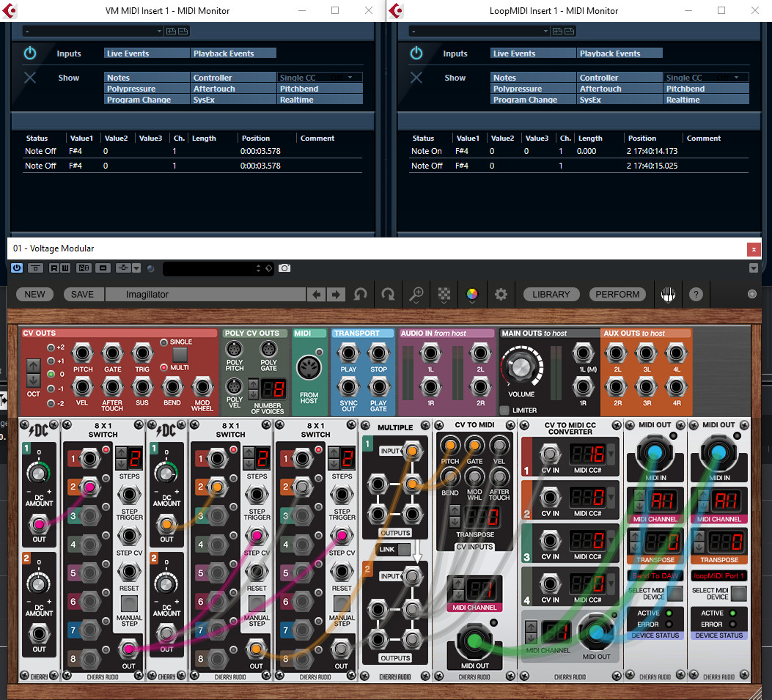Click the NEW button

click(x=34, y=295)
